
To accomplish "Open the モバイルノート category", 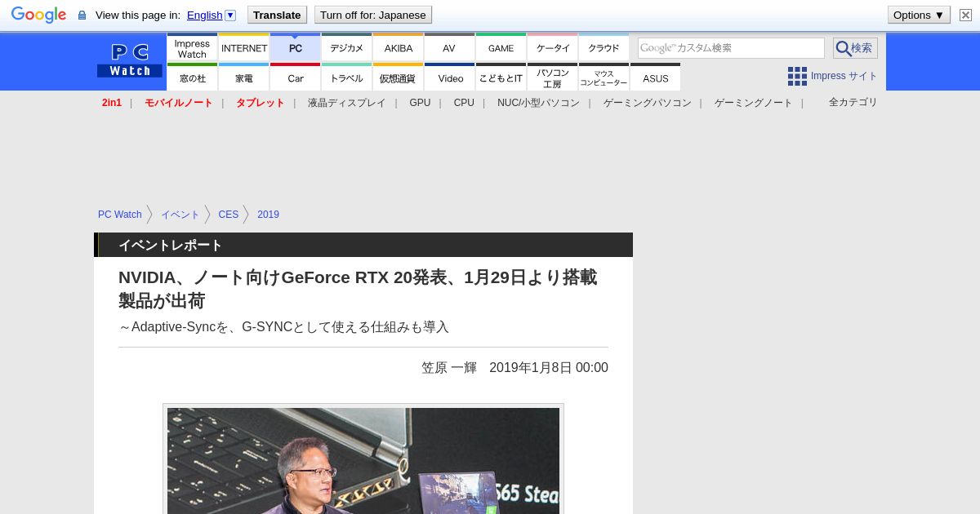I will [x=178, y=103].
